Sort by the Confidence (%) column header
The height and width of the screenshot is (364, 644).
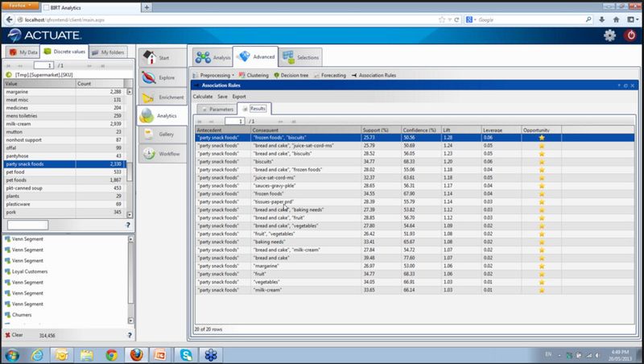click(420, 130)
